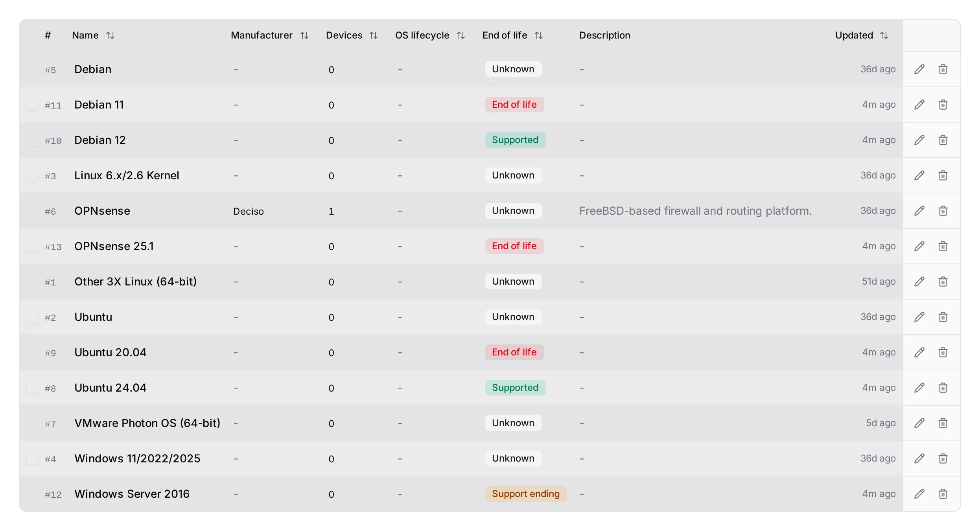Delete Windows 11/2022/2025 row
Image resolution: width=980 pixels, height=530 pixels.
click(x=943, y=458)
